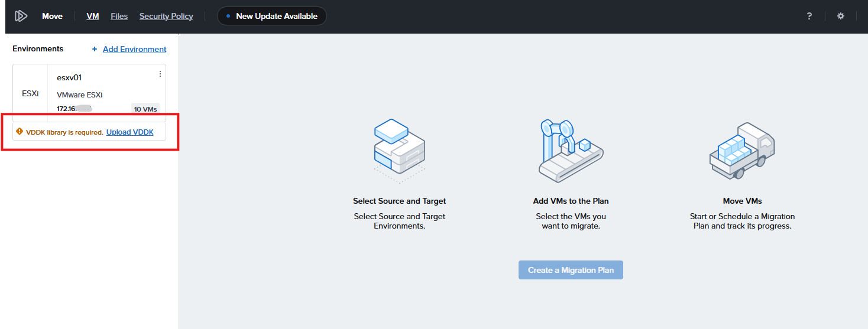Switch to the Files tab

(119, 16)
